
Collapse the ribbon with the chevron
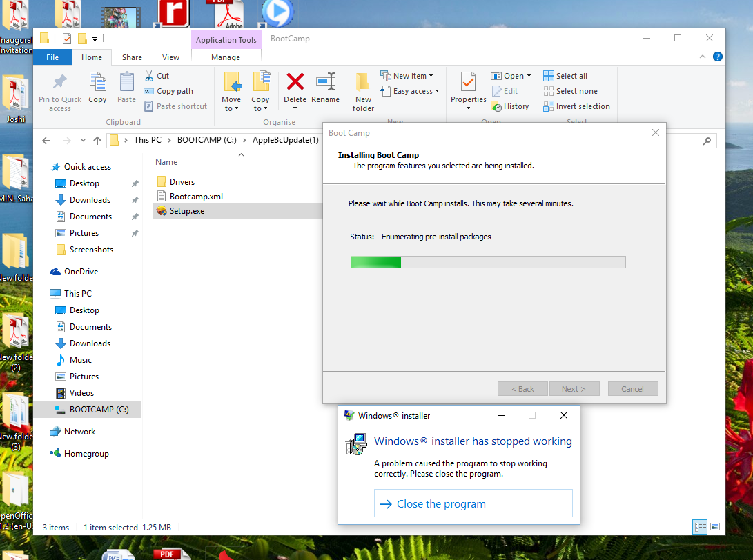coord(703,57)
